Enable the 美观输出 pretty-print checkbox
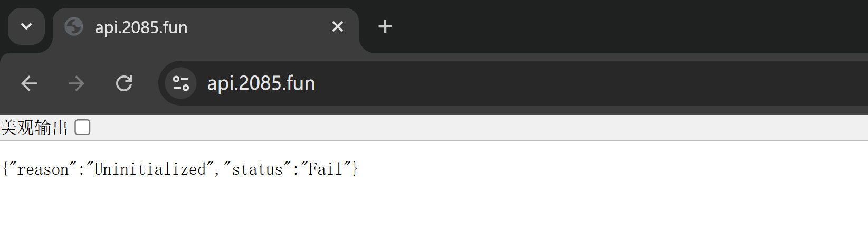Screen dimensions: 868x238 point(82,127)
